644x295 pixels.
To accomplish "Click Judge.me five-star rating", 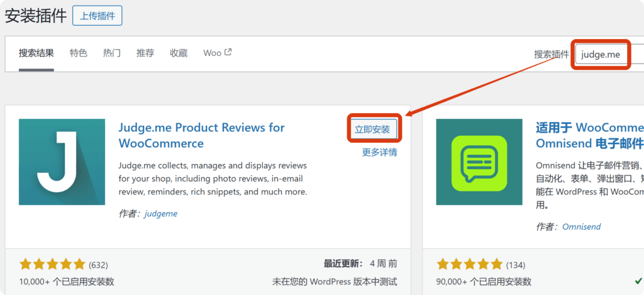I will click(x=52, y=264).
